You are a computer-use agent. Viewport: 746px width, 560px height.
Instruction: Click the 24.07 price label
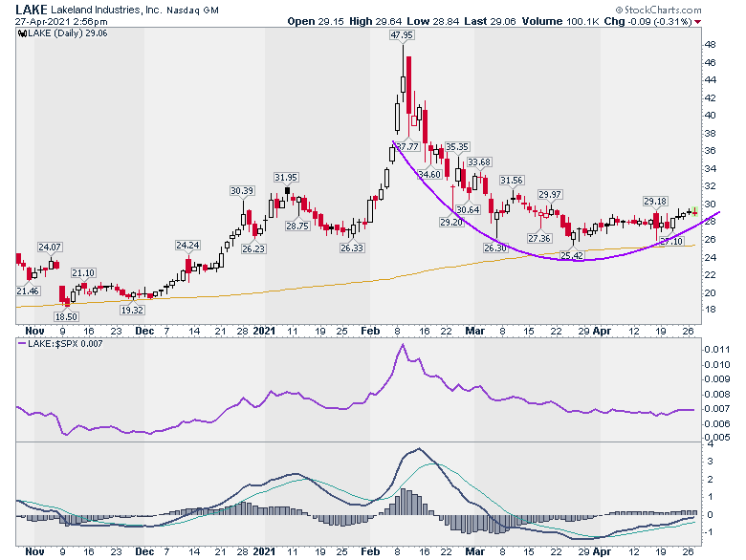click(x=50, y=248)
